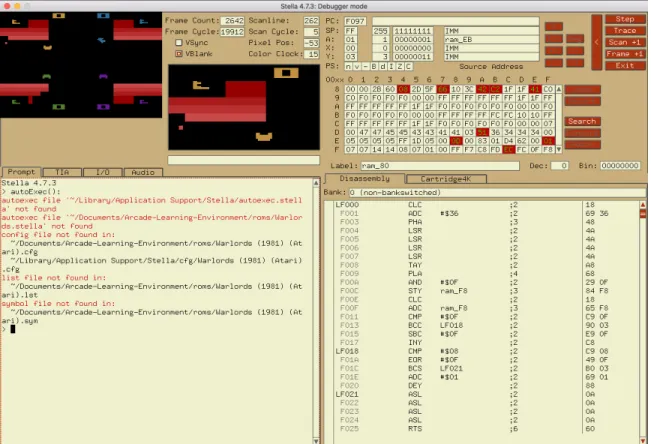Viewport: 651px width, 444px height.
Task: Click the Frame Count value 2642
Action: point(232,21)
